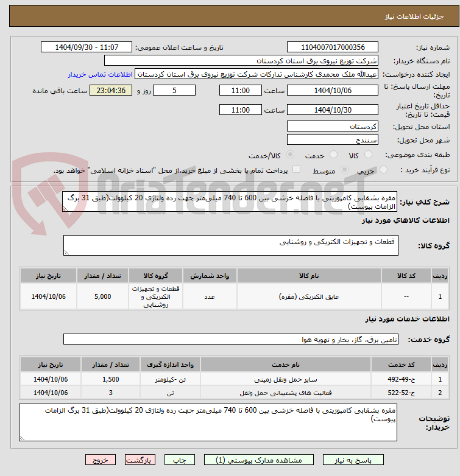This screenshot has height=476, width=460.
Task: Select the کالا radio button
Action: 368,155
